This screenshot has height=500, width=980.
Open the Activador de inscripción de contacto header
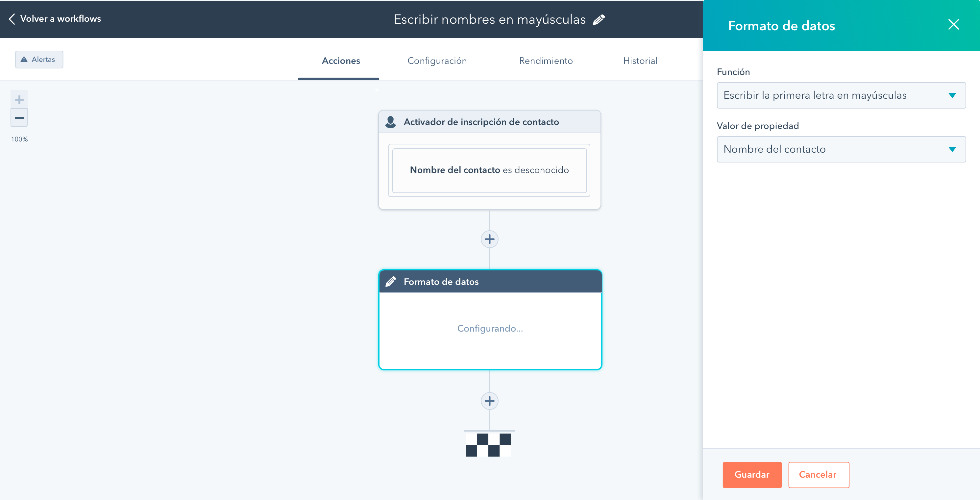click(489, 122)
